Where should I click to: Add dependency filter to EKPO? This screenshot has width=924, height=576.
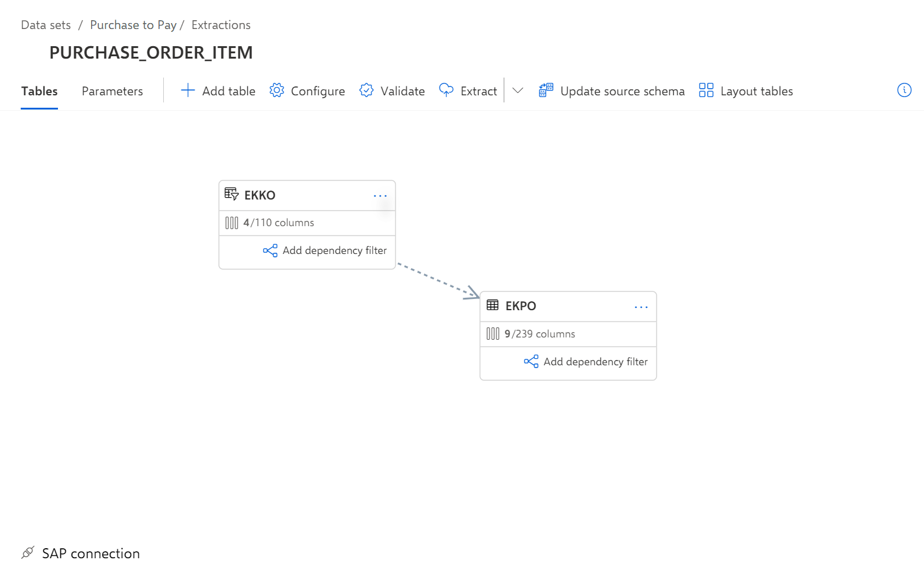[586, 362]
